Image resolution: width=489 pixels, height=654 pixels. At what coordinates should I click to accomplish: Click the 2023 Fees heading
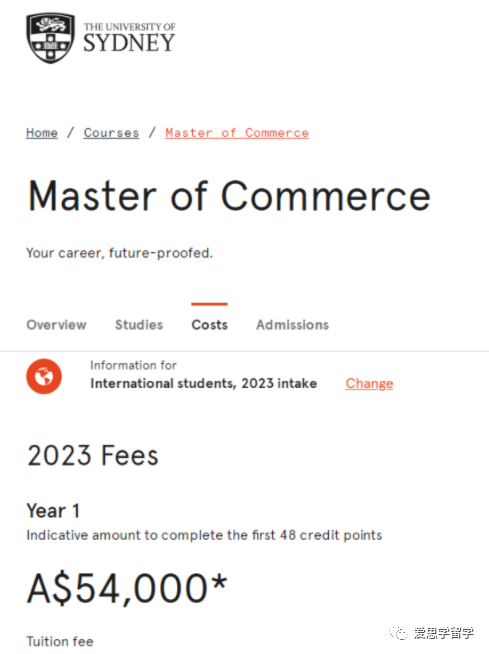pos(93,455)
